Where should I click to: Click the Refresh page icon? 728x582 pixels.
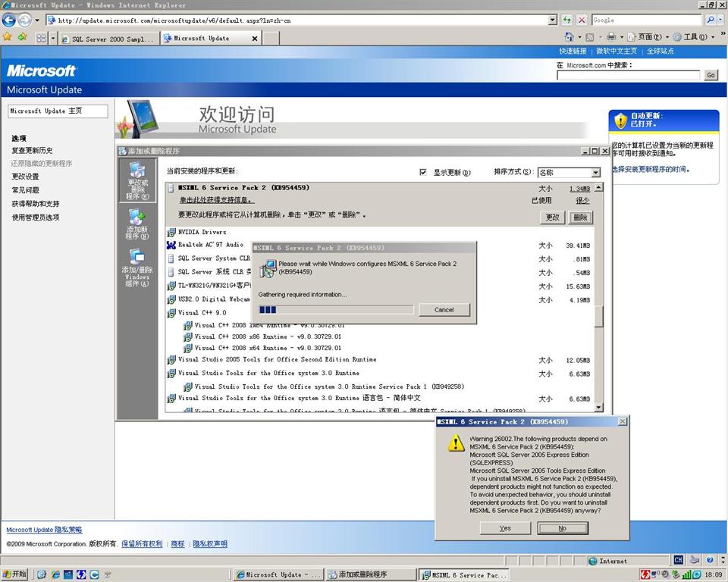(567, 20)
